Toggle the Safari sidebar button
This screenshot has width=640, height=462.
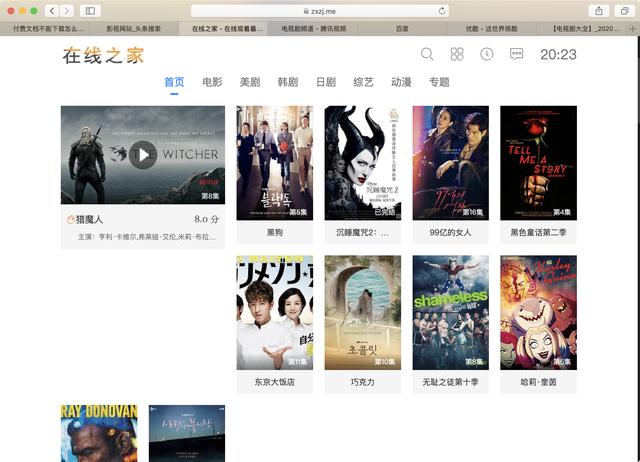90,11
